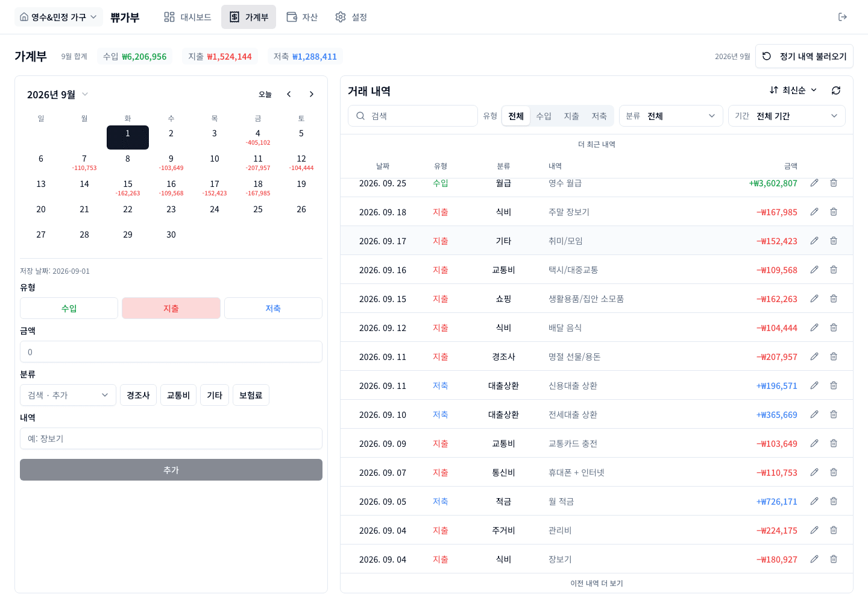The image size is (868, 603).
Task: Click the 정기 내역 불러오기 button
Action: tap(804, 56)
